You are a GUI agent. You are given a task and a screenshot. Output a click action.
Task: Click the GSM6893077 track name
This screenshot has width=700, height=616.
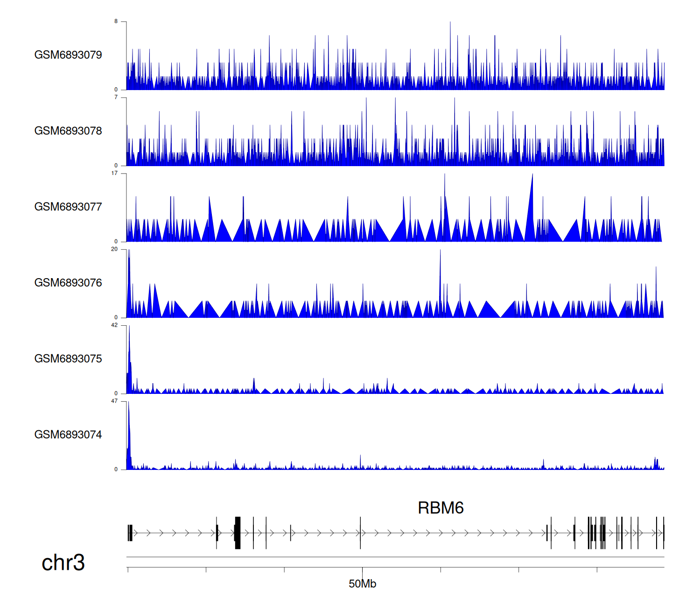point(68,207)
